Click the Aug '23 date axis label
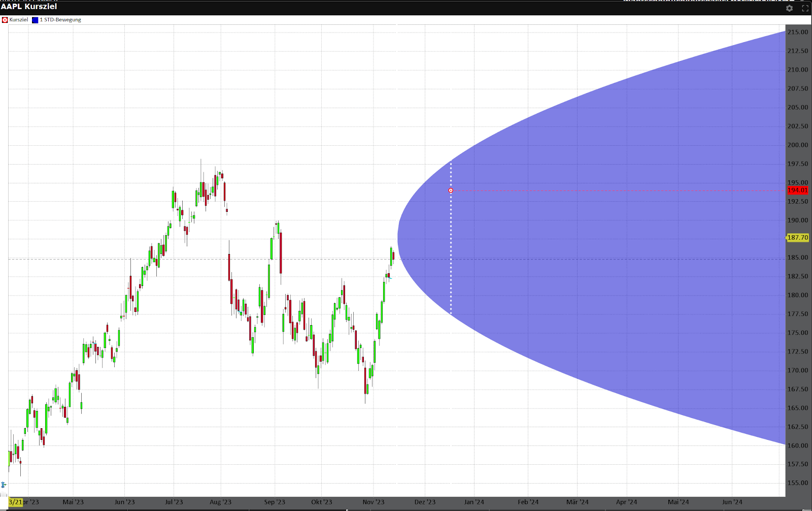This screenshot has width=812, height=511. tap(220, 502)
